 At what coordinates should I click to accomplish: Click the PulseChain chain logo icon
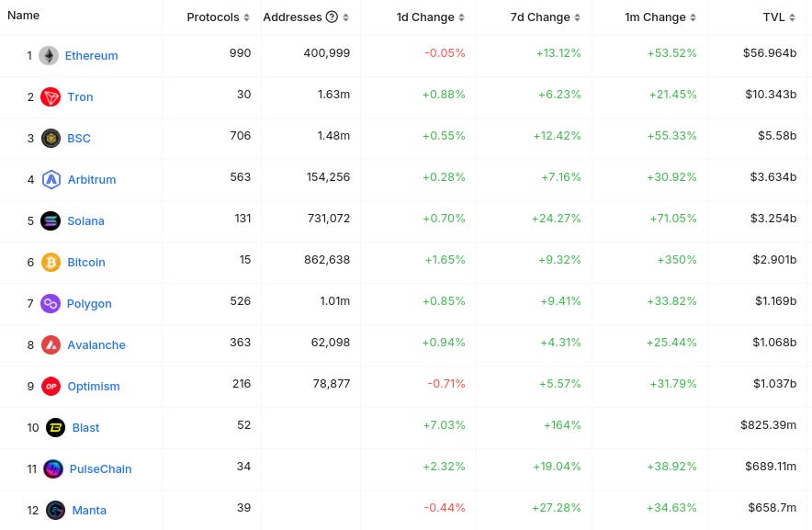coord(53,469)
